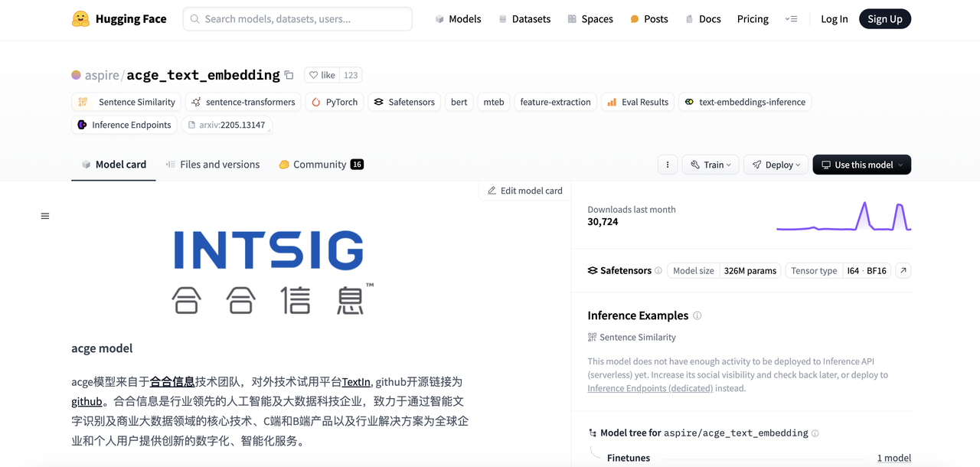980x467 pixels.
Task: Click the acge_text_embedding model name
Action: pyautogui.click(x=203, y=75)
